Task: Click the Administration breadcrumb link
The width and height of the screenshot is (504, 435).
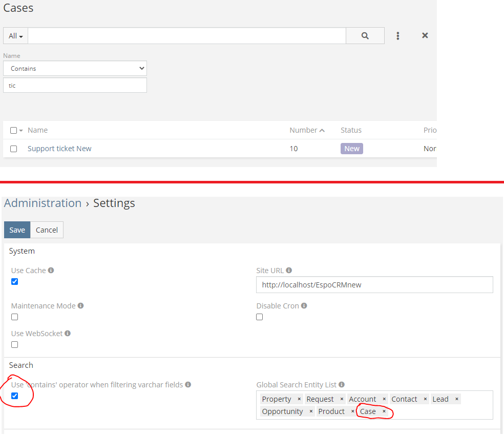Action: coord(43,203)
